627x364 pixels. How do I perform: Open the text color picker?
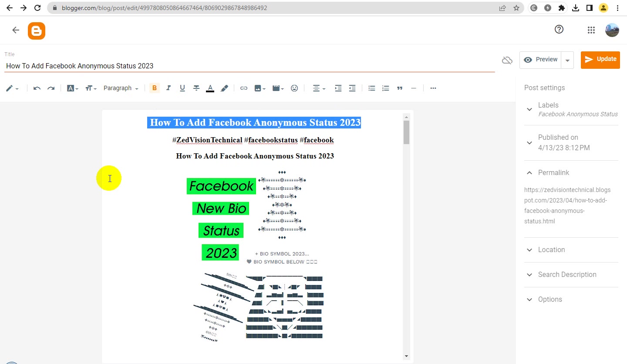coord(210,88)
